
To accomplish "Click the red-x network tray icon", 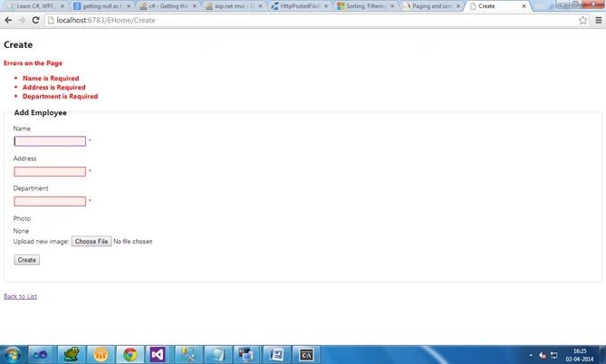I will [x=543, y=355].
